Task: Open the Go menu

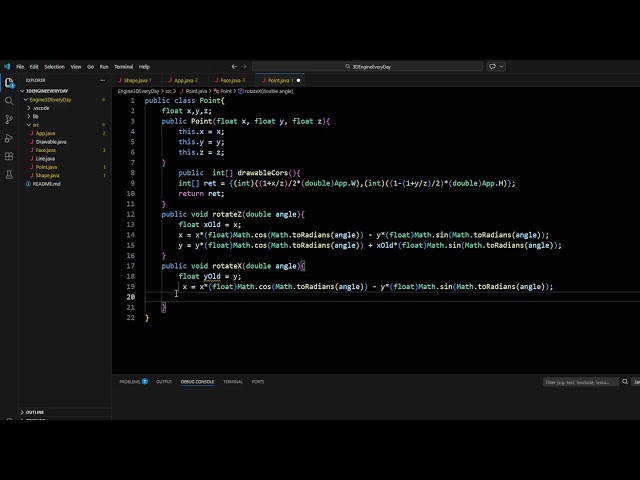Action: tap(90, 67)
